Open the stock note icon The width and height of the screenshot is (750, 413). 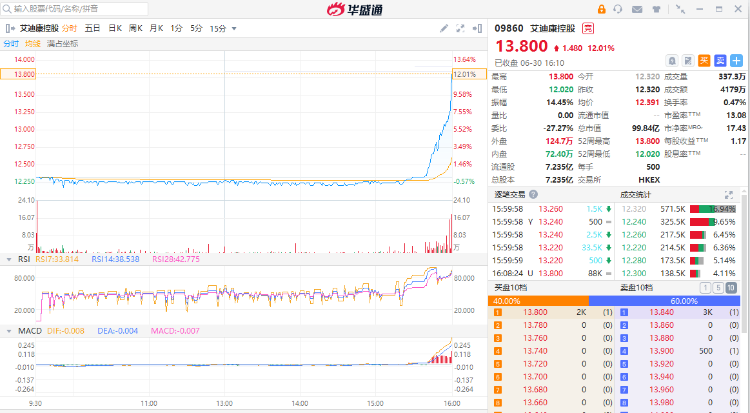[x=688, y=61]
